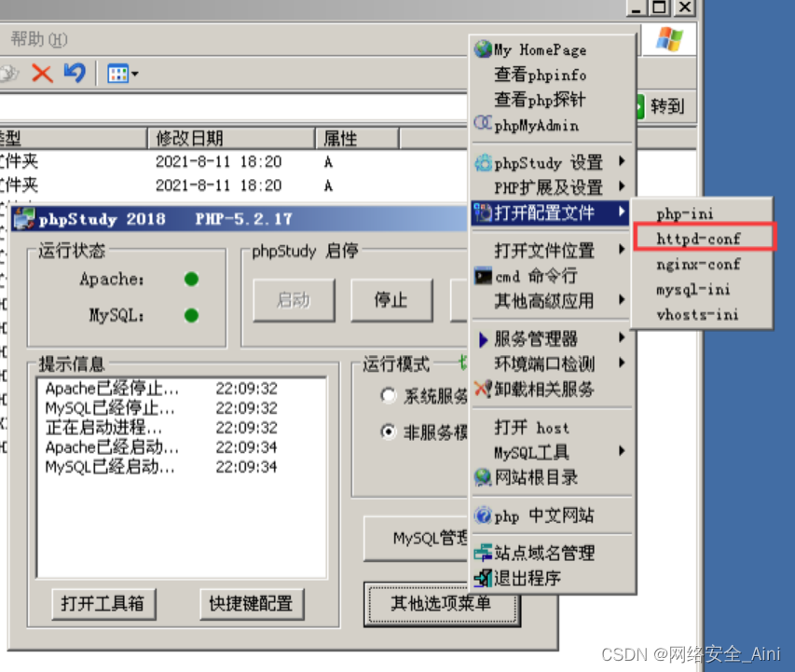Select 查看phpinfo menu entry

click(552, 74)
